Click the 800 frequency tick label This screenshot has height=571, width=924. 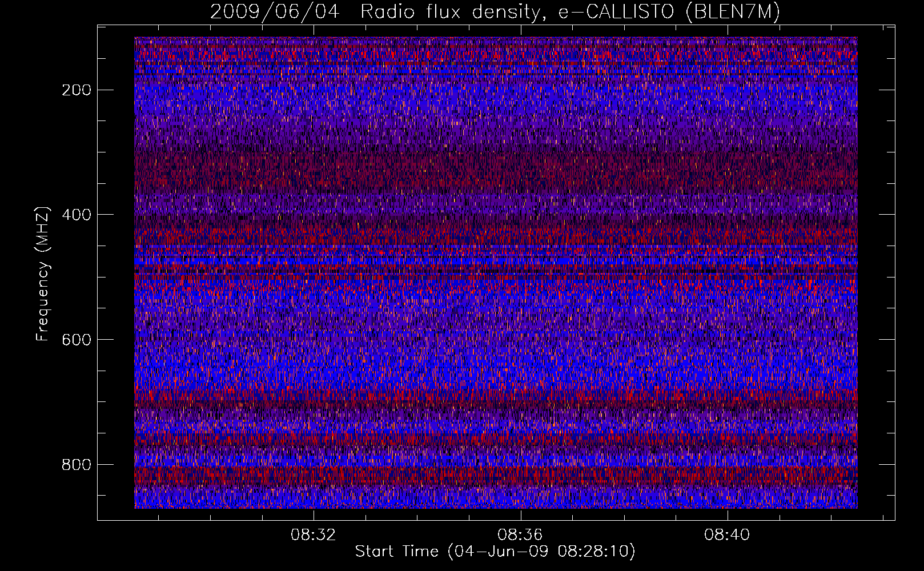(76, 465)
